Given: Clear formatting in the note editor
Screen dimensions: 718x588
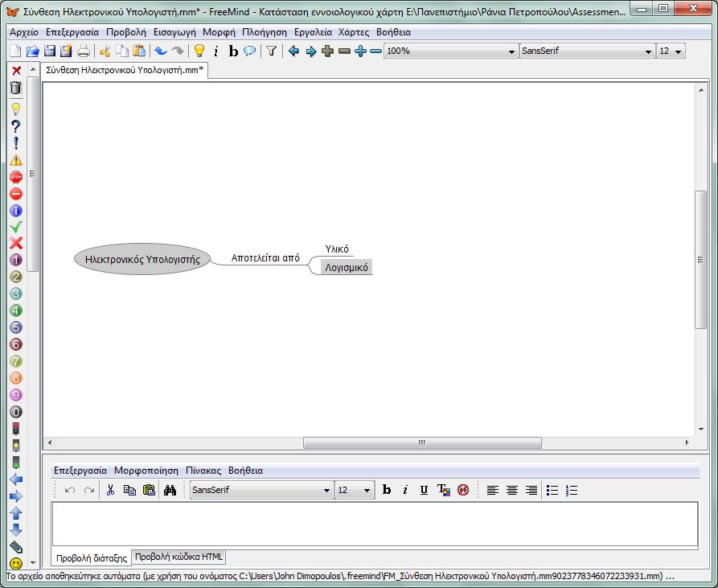Looking at the screenshot, I should (x=463, y=490).
